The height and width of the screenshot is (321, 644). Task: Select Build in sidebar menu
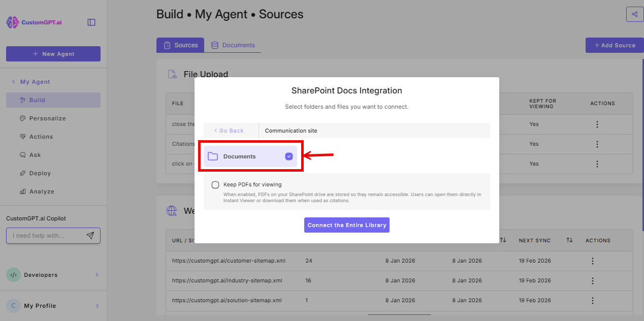coord(53,100)
